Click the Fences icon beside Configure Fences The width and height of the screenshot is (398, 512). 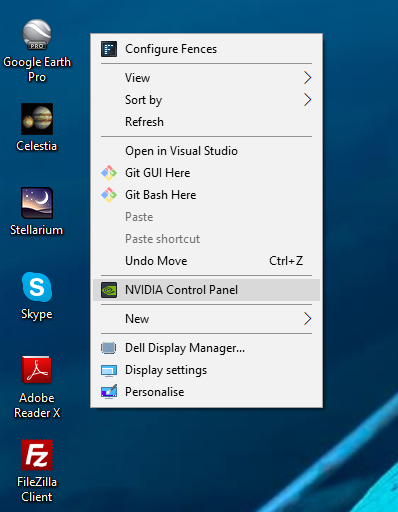click(x=109, y=49)
